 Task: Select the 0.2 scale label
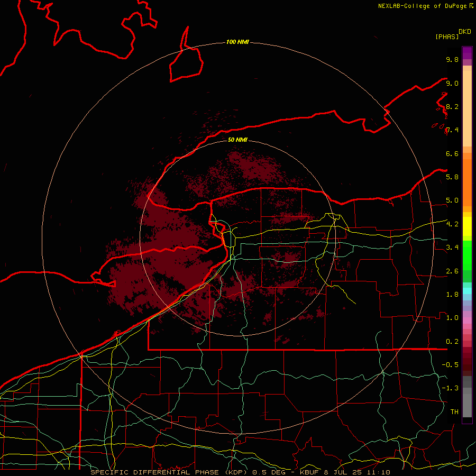tap(452, 342)
